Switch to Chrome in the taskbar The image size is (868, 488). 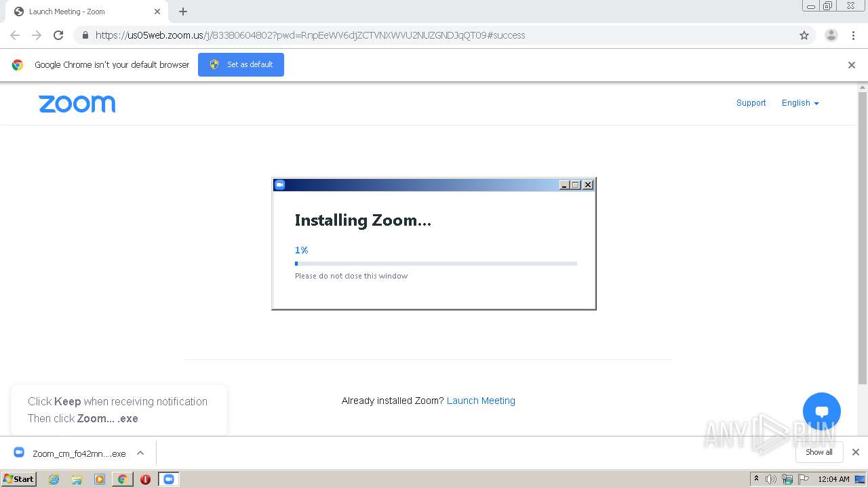[x=123, y=479]
